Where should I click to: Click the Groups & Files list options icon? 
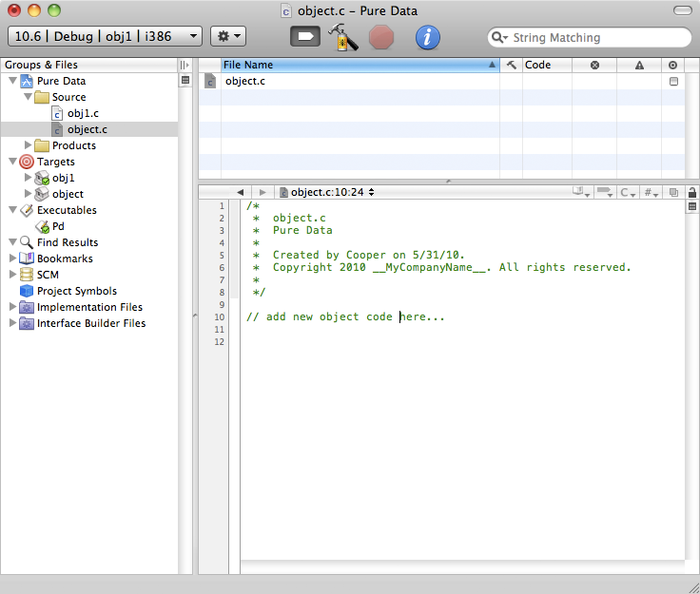click(185, 80)
